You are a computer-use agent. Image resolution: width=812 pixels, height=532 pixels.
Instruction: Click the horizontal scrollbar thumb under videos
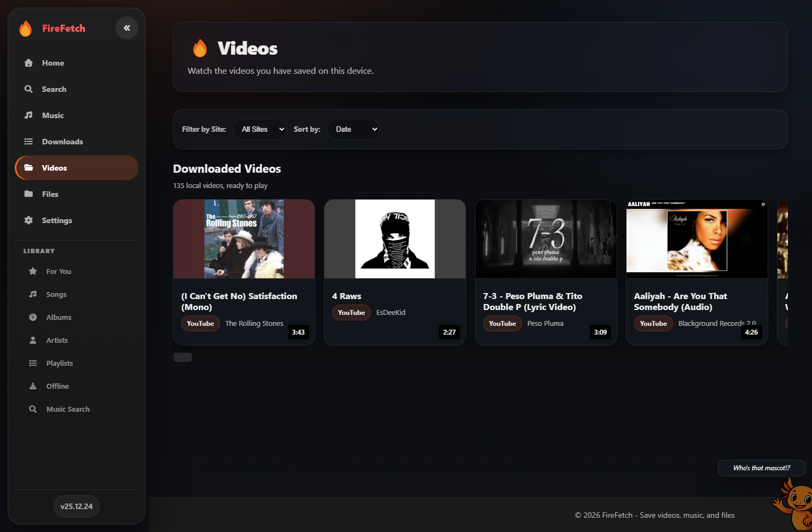(183, 357)
